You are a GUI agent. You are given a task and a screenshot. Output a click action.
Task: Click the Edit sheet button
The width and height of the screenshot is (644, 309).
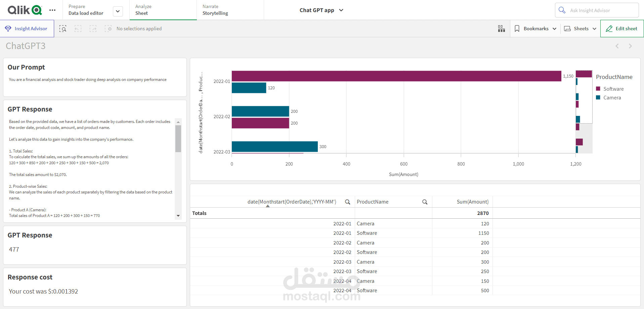pyautogui.click(x=622, y=29)
